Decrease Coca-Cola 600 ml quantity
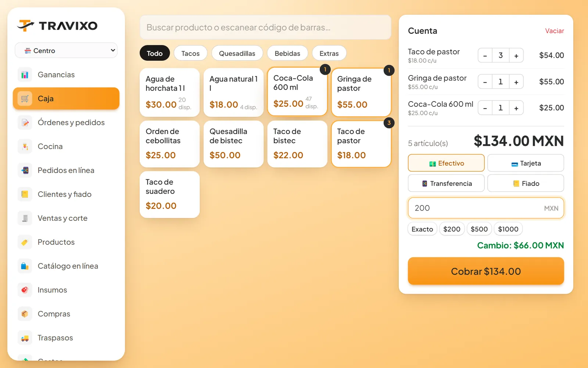The width and height of the screenshot is (588, 368). pos(485,108)
